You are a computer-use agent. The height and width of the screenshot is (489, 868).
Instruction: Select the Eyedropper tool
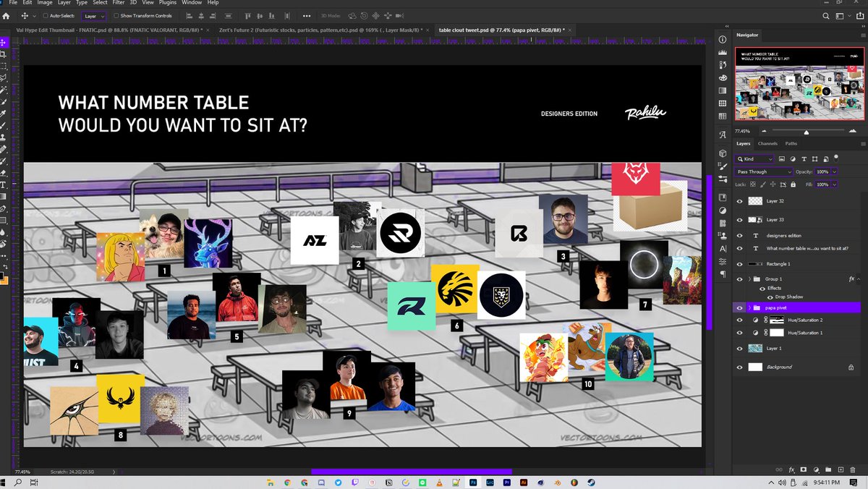pos(4,114)
